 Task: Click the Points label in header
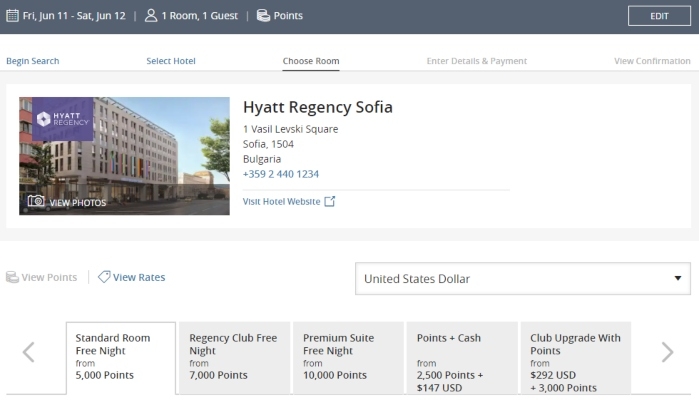[288, 16]
